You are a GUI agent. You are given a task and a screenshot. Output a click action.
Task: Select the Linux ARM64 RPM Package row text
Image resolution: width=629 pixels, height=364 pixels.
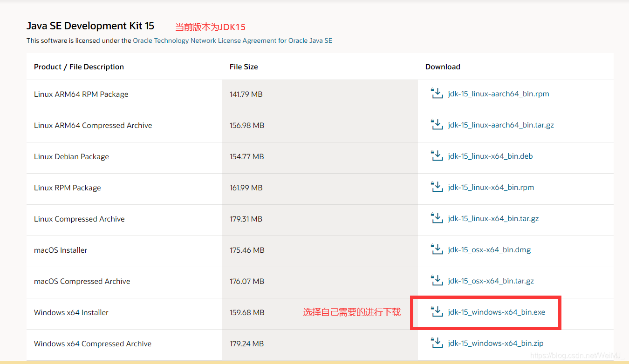pyautogui.click(x=81, y=94)
